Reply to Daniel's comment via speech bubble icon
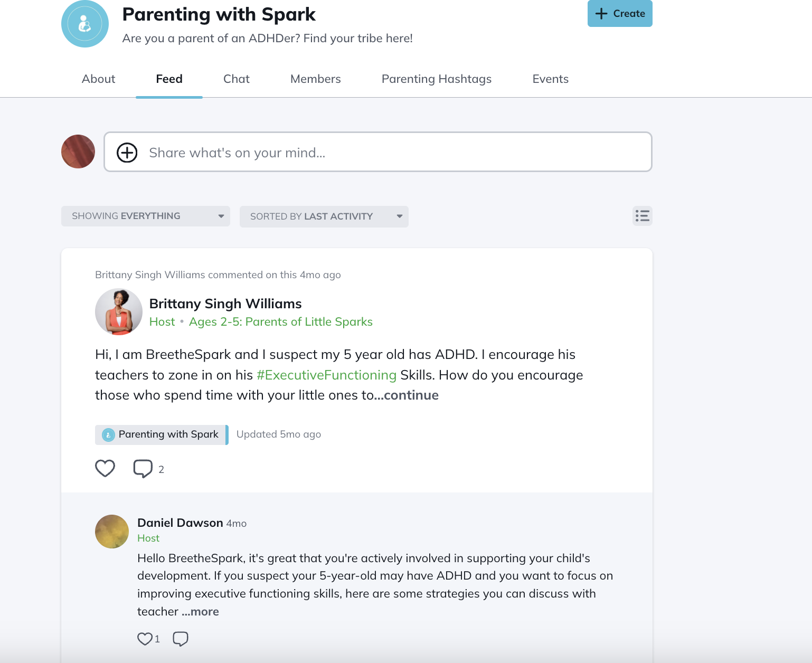Viewport: 812px width, 663px height. pos(181,639)
